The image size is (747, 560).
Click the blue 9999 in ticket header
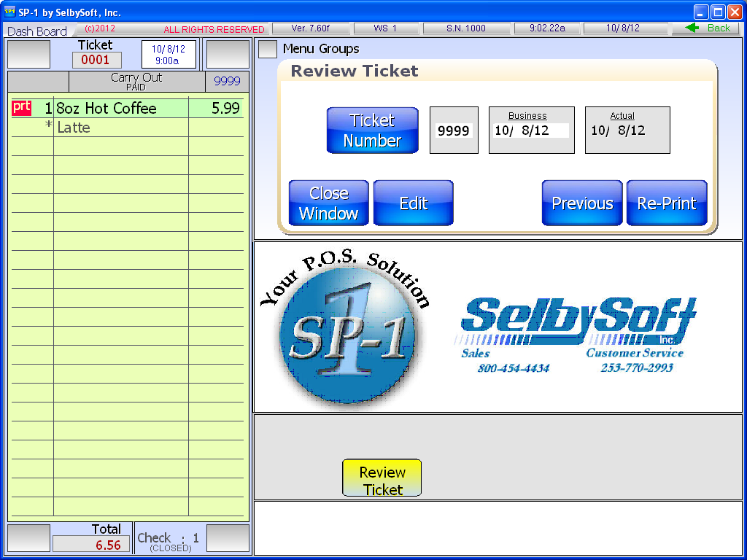click(x=228, y=82)
